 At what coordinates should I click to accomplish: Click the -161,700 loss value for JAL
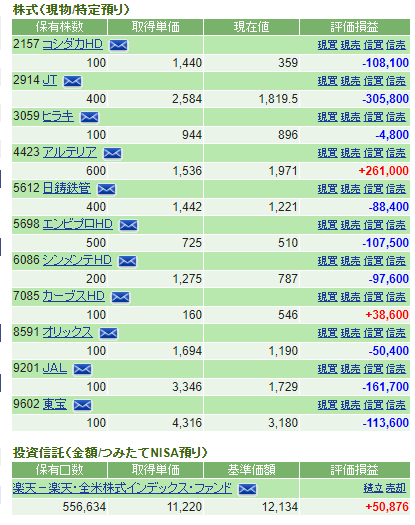tap(386, 387)
